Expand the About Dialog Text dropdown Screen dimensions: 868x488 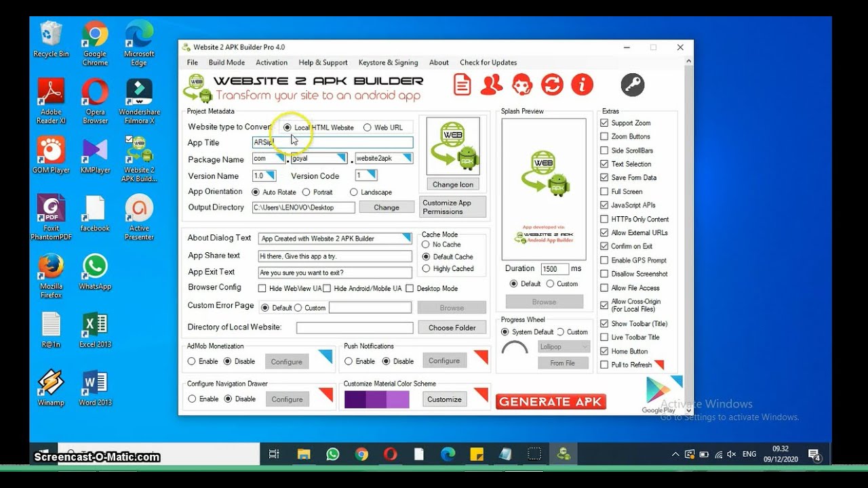coord(406,238)
